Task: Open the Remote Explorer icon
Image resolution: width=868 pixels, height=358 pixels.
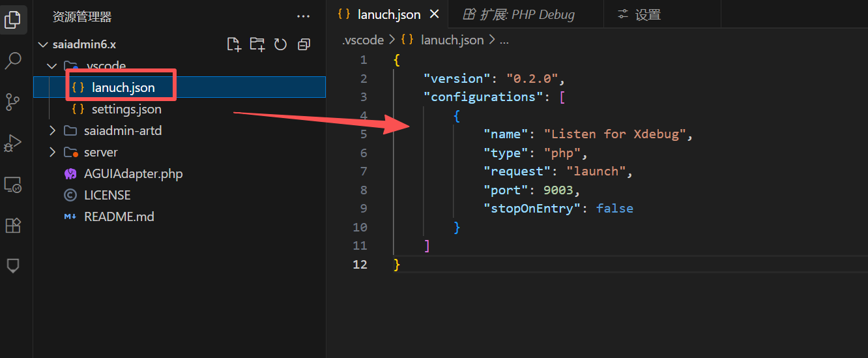Action: pyautogui.click(x=13, y=185)
